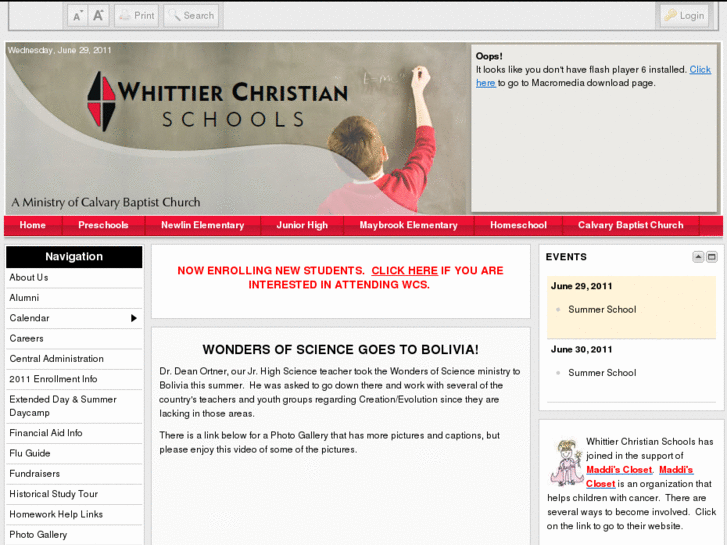
Task: Open Financial Aid Info page
Action: [x=74, y=433]
